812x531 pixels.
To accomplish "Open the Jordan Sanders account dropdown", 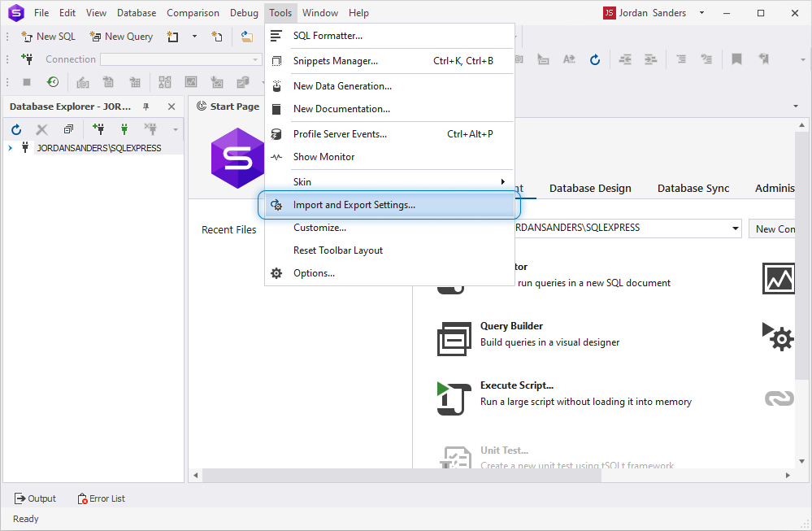I will pyautogui.click(x=701, y=13).
